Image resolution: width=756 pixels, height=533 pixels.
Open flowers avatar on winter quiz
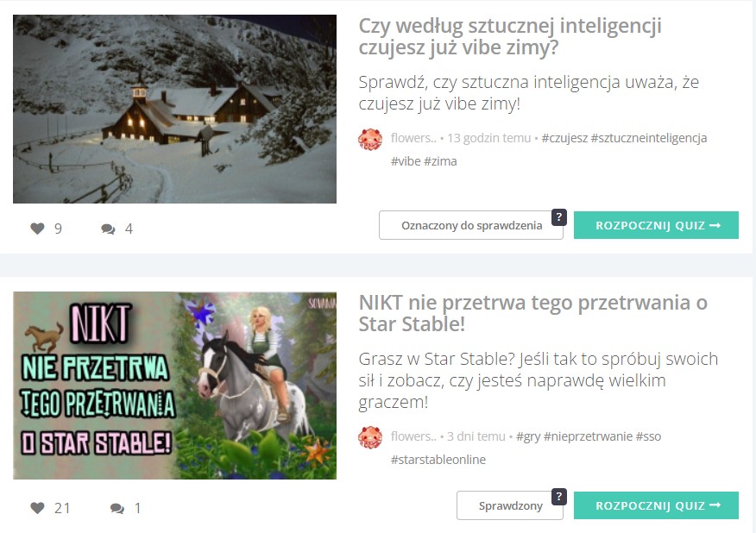pyautogui.click(x=370, y=139)
